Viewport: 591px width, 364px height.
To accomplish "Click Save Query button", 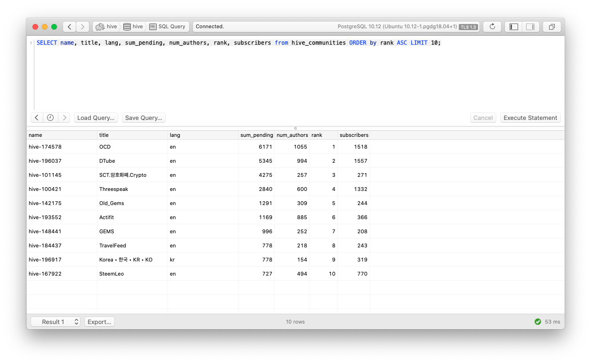I will [x=144, y=118].
